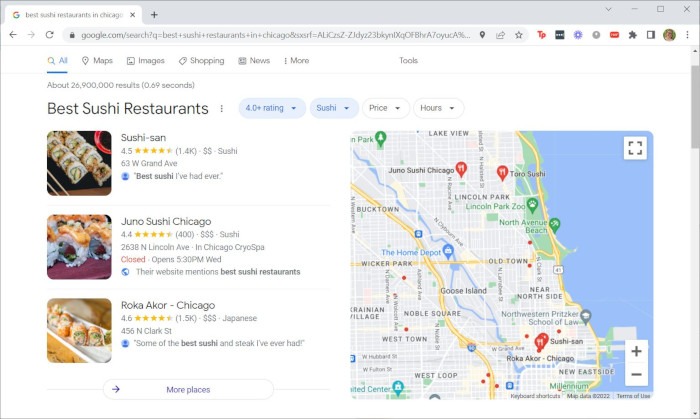
Task: Click the Sushi-san map pin
Action: pyautogui.click(x=540, y=342)
